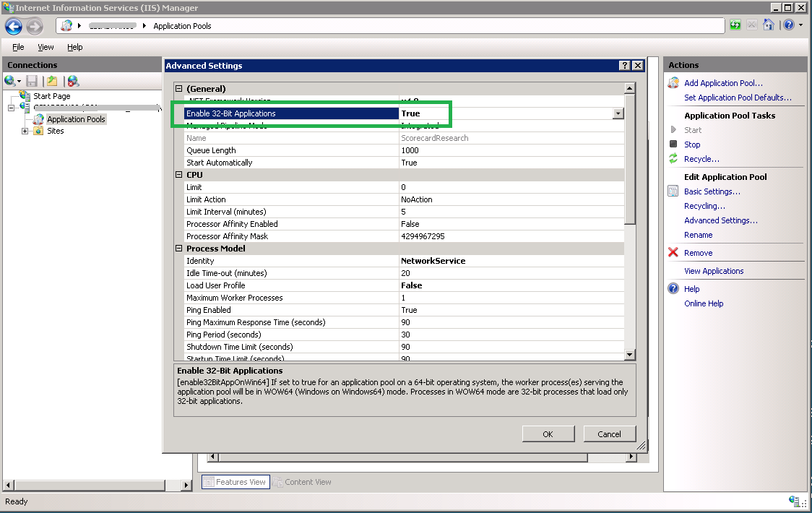
Task: Expand the Sites tree node
Action: click(25, 131)
